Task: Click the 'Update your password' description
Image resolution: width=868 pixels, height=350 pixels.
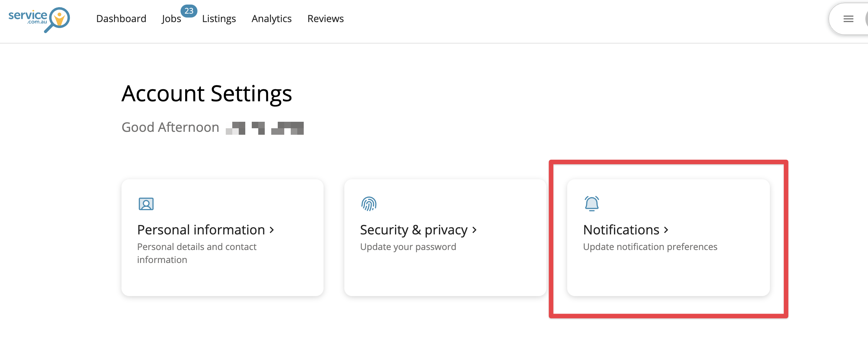Action: point(408,247)
